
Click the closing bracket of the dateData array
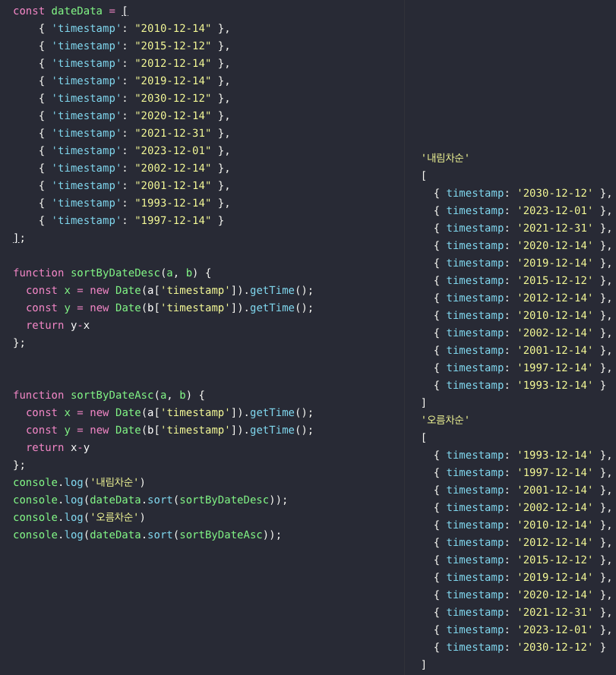[16, 238]
